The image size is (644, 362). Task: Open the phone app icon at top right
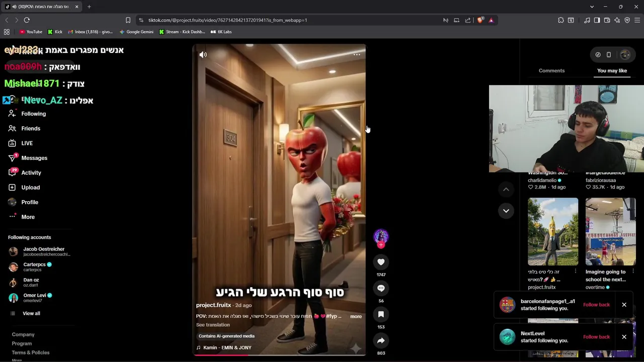point(608,55)
